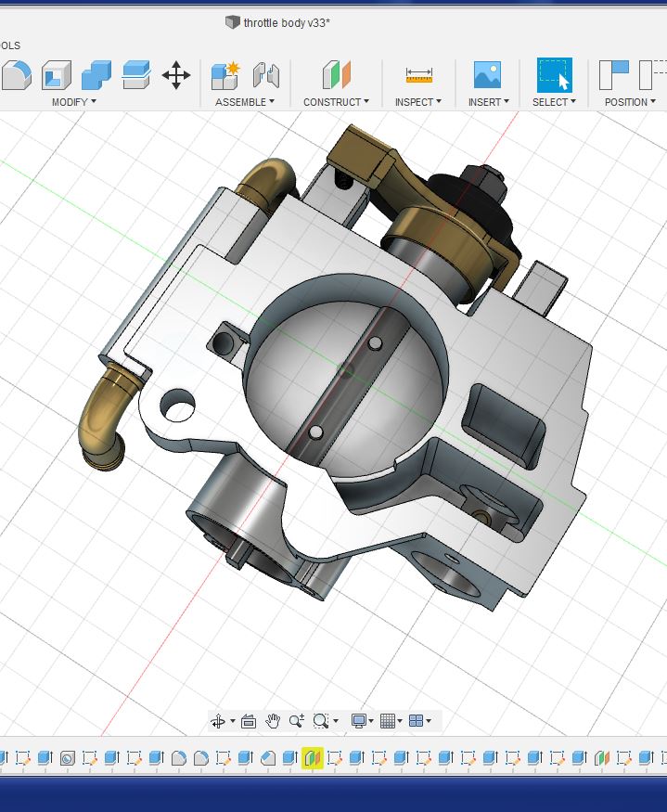The width and height of the screenshot is (667, 812).
Task: Start the Joint tool in Assemble
Action: pyautogui.click(x=266, y=75)
